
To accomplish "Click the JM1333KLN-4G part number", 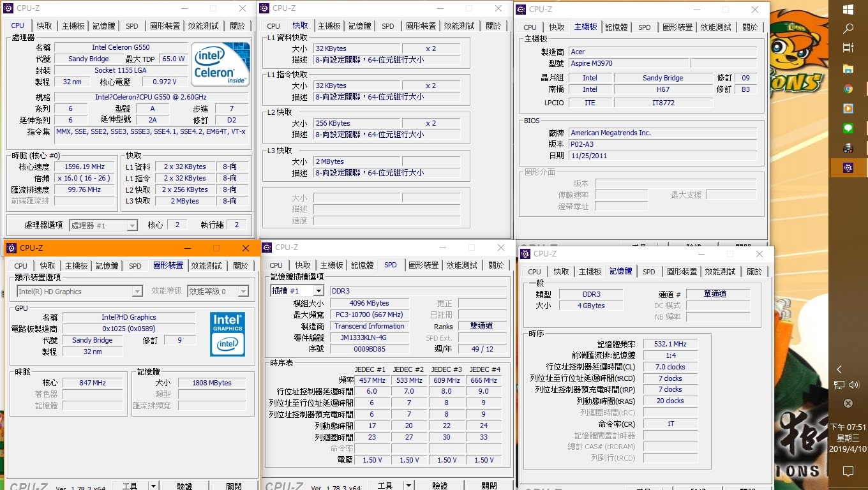I will [x=370, y=338].
